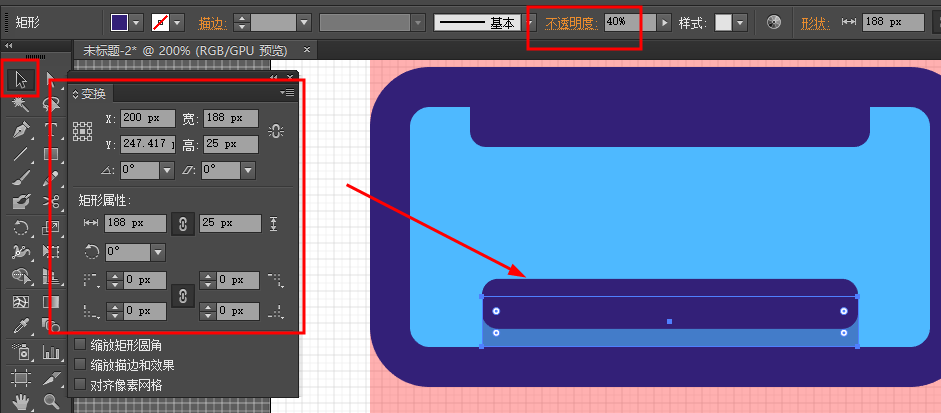This screenshot has height=413, width=941.
Task: Open the variable width profile dropdown
Action: pos(419,23)
